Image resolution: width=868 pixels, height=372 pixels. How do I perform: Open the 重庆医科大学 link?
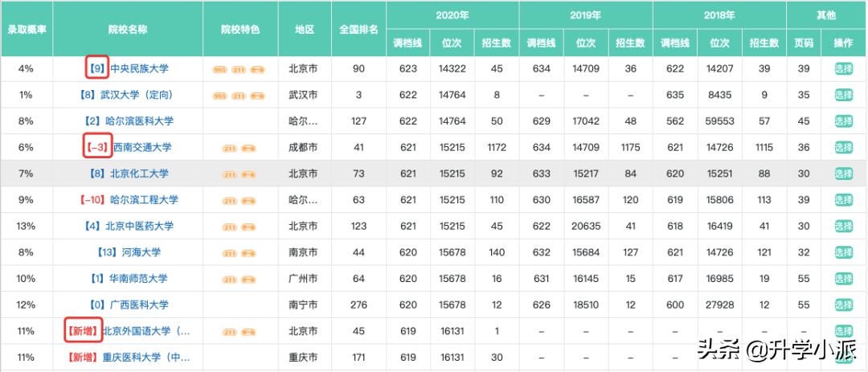[x=147, y=357]
